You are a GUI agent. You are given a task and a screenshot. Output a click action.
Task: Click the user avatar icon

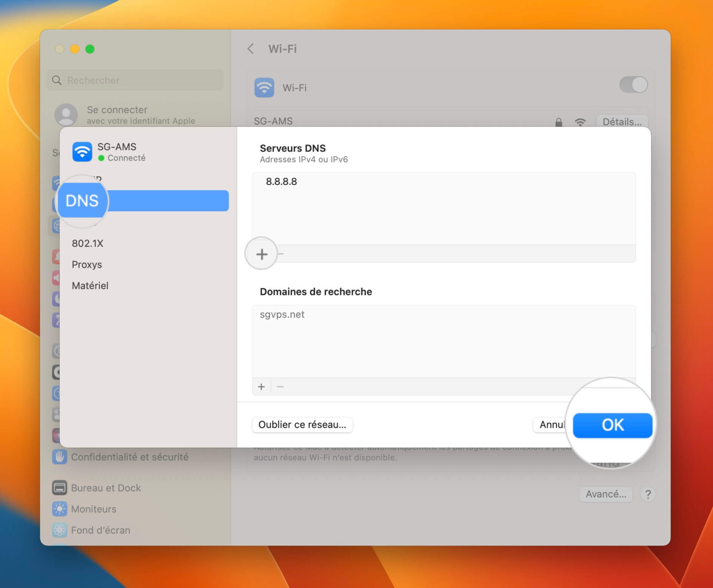click(x=66, y=115)
